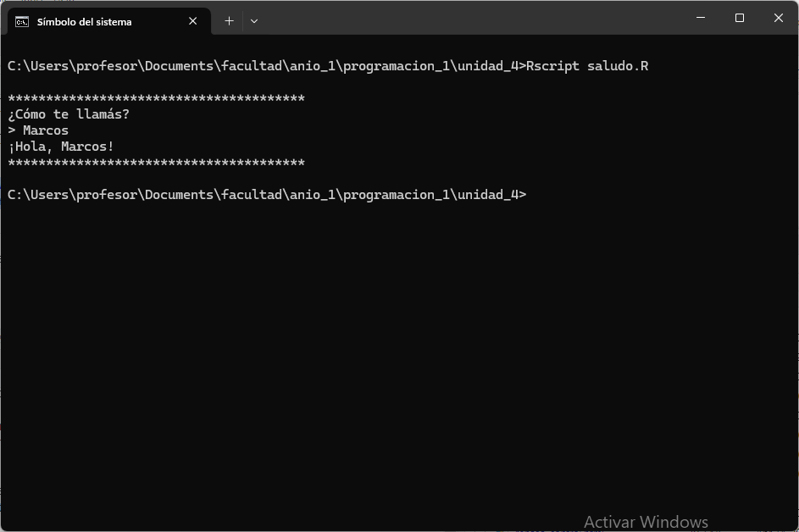
Task: Click the saludo.R filename in the command
Action: (618, 66)
